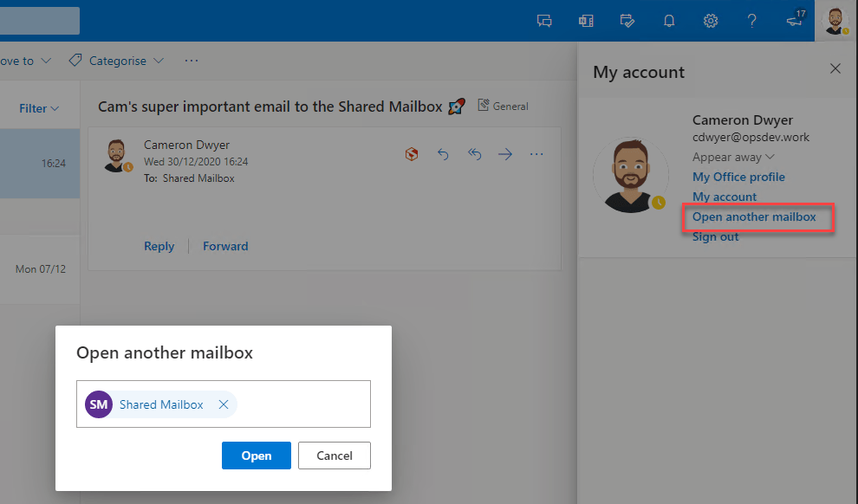858x504 pixels.
Task: Expand the Categorise dropdown
Action: coord(116,61)
